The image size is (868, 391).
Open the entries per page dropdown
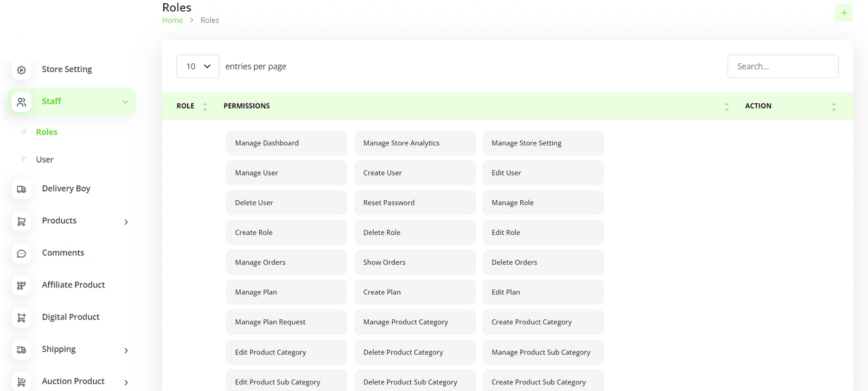(197, 66)
